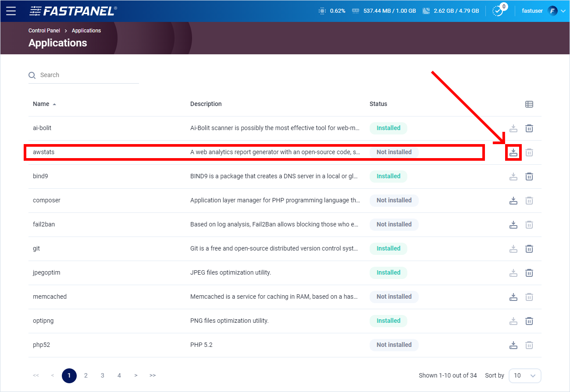
Task: Click the install icon for ai-bolit
Action: 513,128
